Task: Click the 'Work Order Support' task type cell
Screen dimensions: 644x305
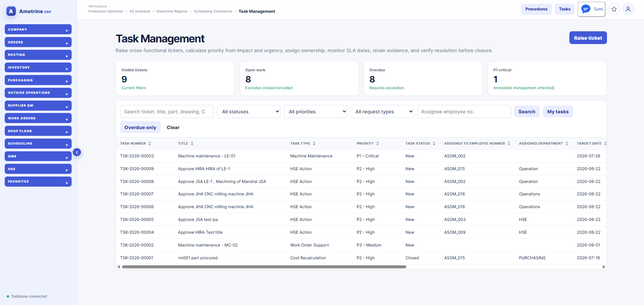Action: click(x=309, y=245)
